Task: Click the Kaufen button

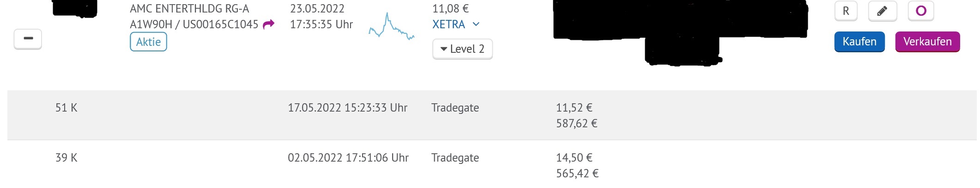Action: [x=859, y=42]
